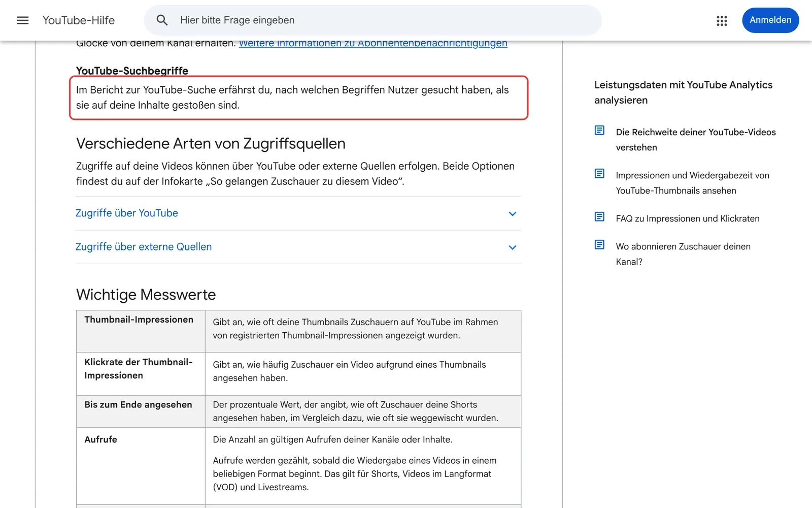Image resolution: width=812 pixels, height=508 pixels.
Task: Click the 'Wichtige Messwerte' heading
Action: tap(146, 295)
